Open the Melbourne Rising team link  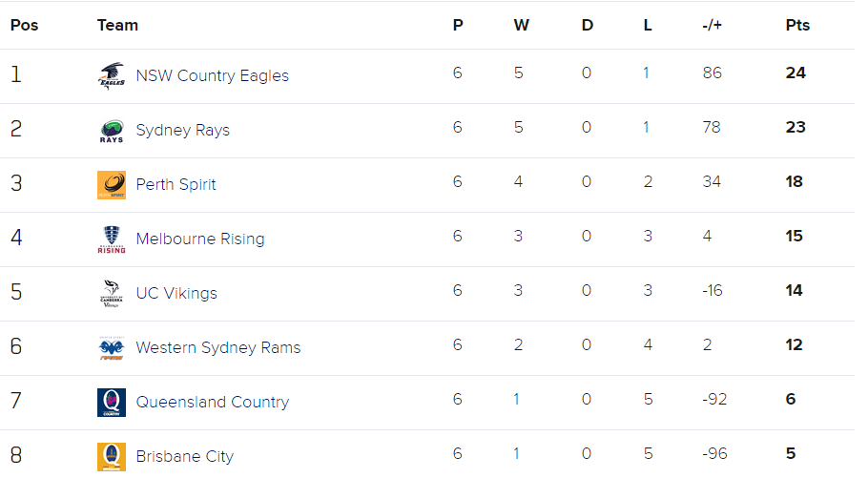click(200, 239)
